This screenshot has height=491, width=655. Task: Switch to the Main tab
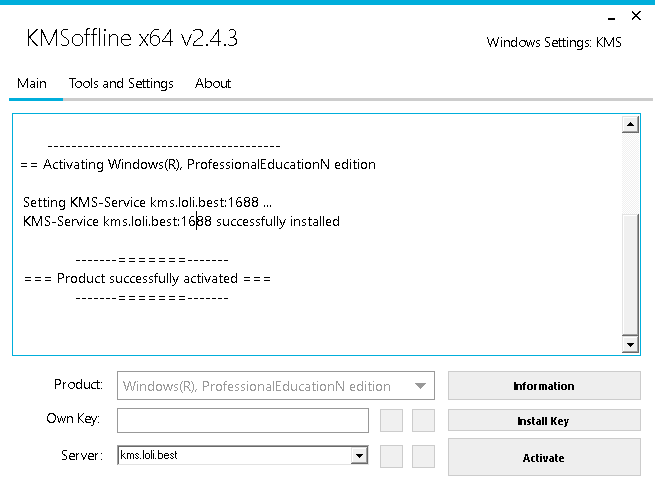tap(31, 84)
